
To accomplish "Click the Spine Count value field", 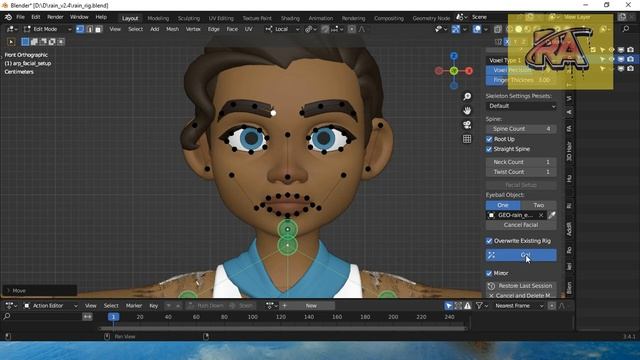I will 521,129.
